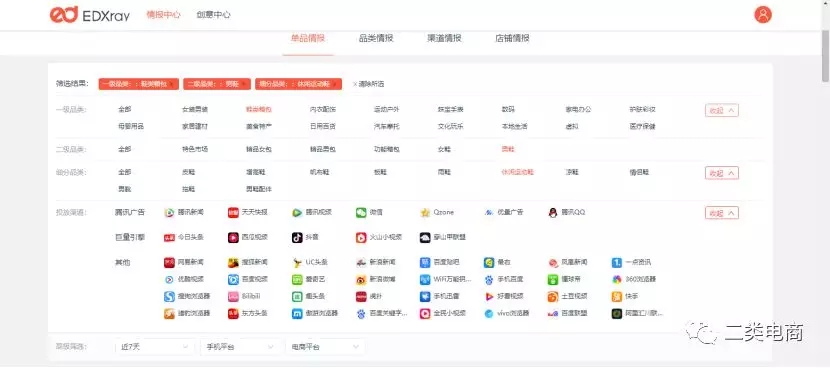
Task: Select the 百度贴吧 channel icon
Action: coord(425,263)
